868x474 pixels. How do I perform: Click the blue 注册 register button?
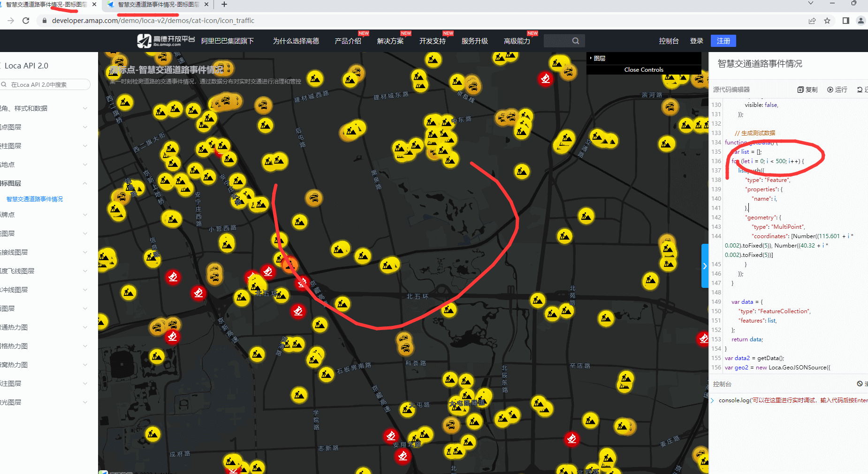[x=723, y=41]
